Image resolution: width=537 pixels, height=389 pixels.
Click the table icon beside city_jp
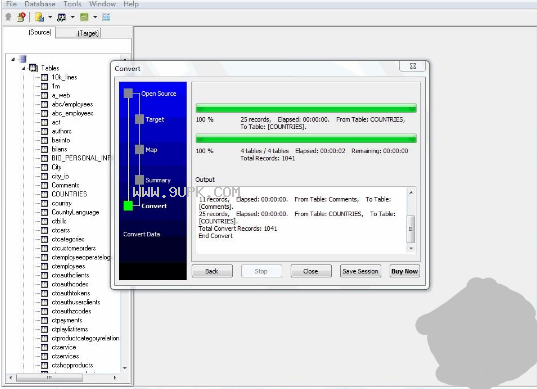(x=44, y=176)
